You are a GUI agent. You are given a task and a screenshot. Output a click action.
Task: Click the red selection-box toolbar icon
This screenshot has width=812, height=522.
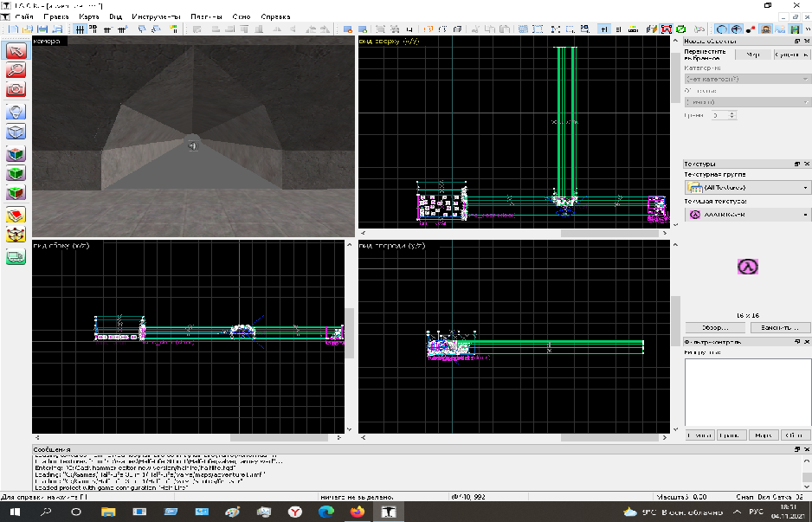(667, 29)
